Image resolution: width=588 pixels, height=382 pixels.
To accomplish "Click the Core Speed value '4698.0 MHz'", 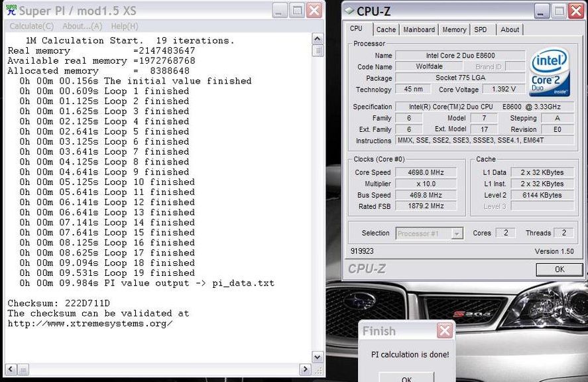I will click(426, 172).
